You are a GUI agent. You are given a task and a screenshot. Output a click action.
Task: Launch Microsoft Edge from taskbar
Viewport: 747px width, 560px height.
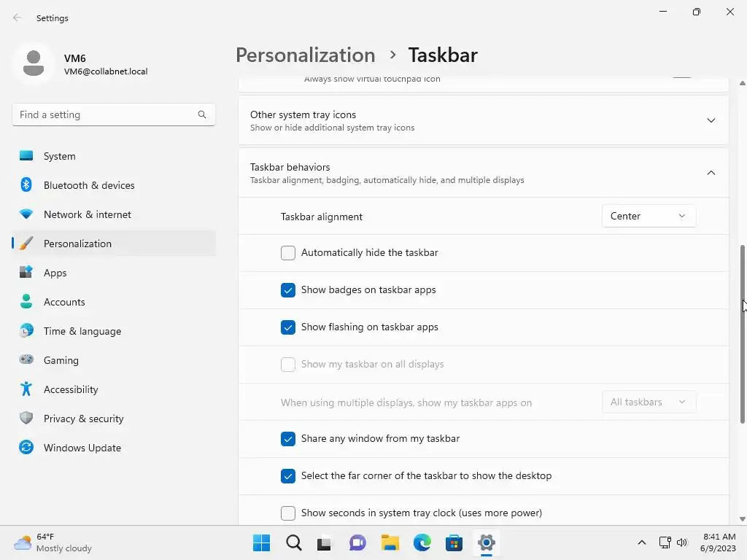click(422, 542)
